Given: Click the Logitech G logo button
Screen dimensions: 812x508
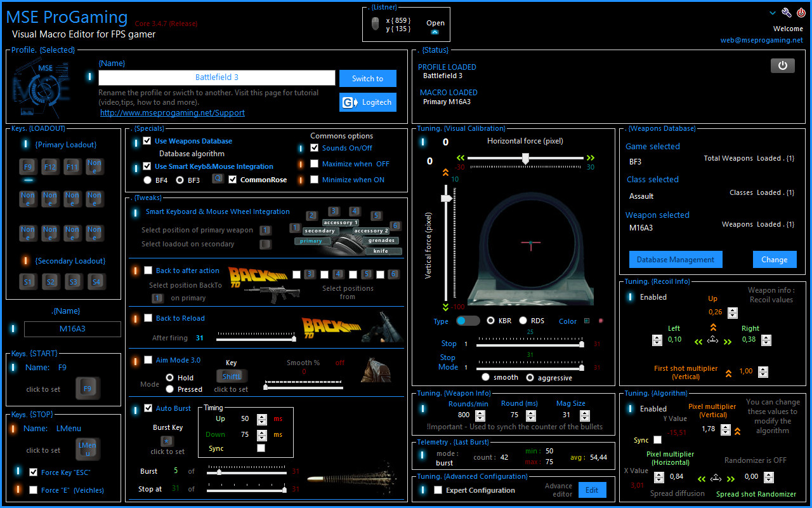Looking at the screenshot, I should click(368, 102).
